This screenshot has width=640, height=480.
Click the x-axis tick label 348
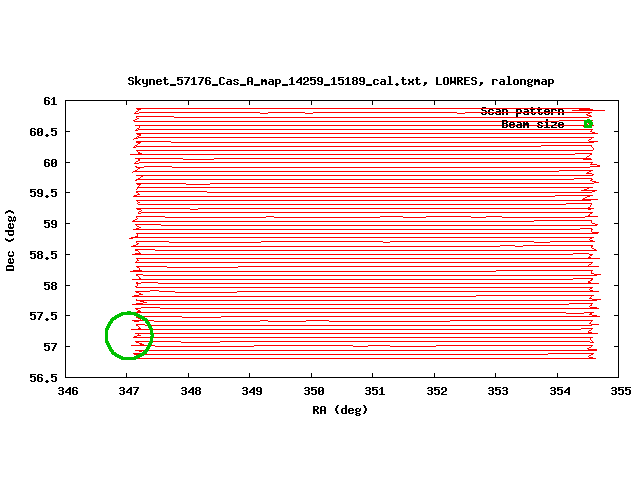[x=191, y=391]
